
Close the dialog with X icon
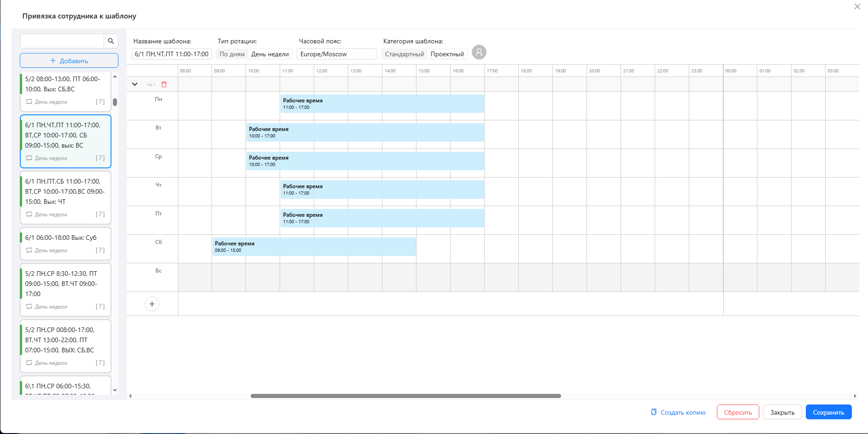pos(857,6)
